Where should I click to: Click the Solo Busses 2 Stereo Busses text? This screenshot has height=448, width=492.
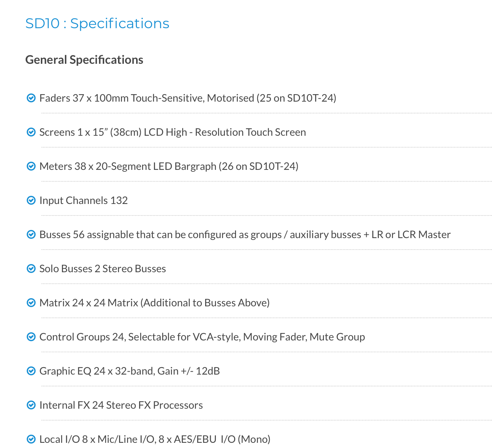[102, 269]
